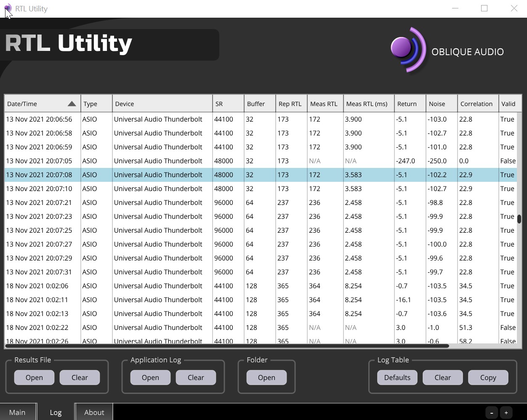
Task: Maximize the RTL Utility window
Action: 484,8
